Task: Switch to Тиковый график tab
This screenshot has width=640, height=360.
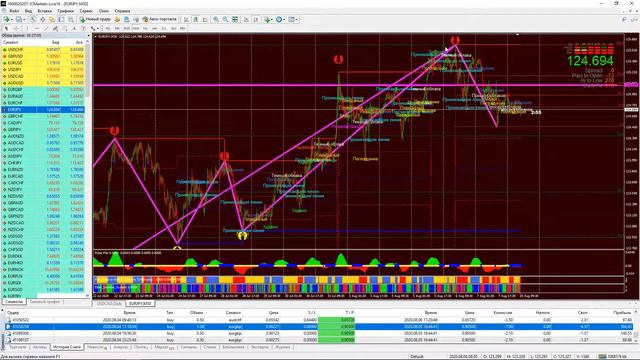Action: [45, 302]
